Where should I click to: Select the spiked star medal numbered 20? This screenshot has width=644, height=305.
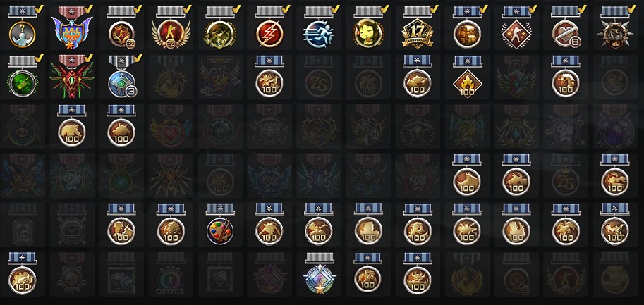click(615, 28)
